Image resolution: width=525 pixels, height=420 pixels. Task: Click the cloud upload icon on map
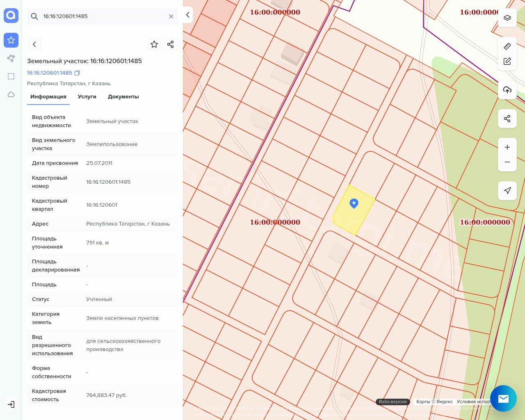(x=507, y=90)
